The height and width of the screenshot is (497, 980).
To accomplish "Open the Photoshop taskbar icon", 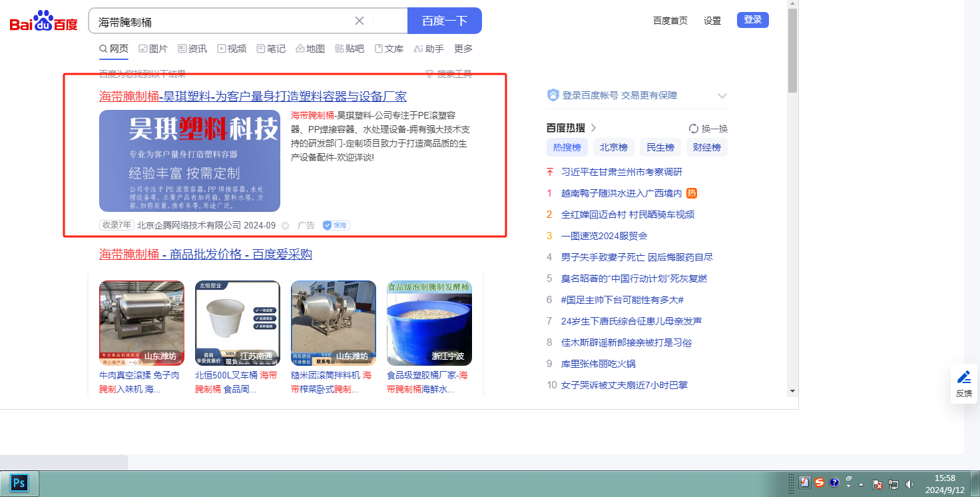I will [19, 482].
